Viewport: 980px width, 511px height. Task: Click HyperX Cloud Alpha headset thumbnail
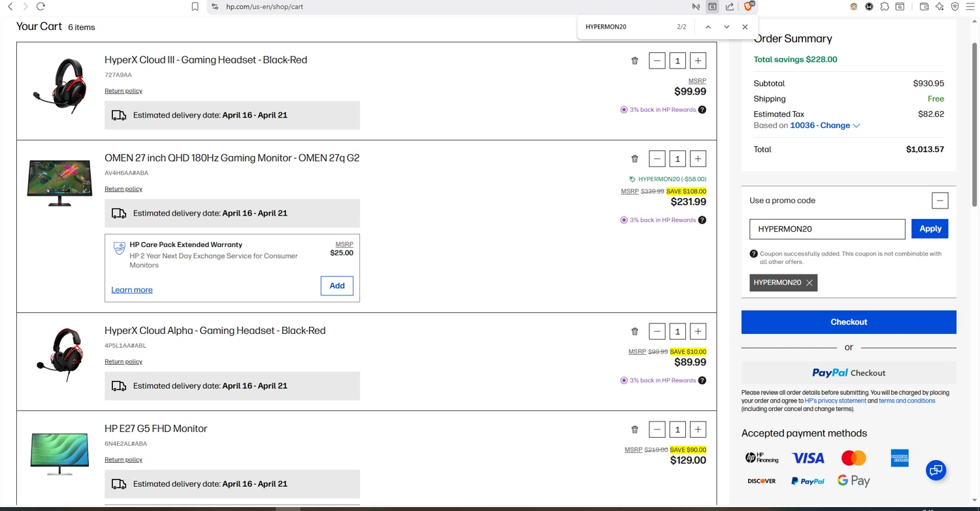pyautogui.click(x=59, y=356)
